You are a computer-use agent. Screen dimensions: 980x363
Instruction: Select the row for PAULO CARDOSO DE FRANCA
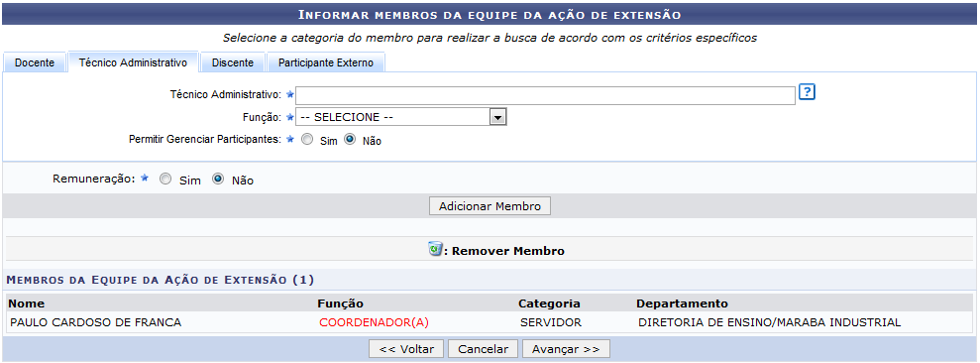click(490, 323)
